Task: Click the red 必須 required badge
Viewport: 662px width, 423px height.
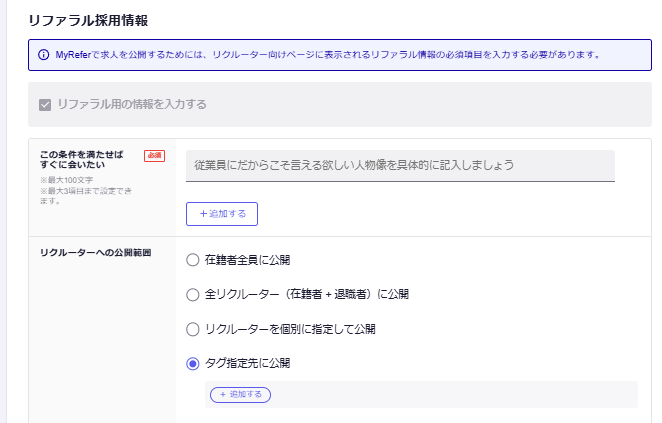Action: 154,155
